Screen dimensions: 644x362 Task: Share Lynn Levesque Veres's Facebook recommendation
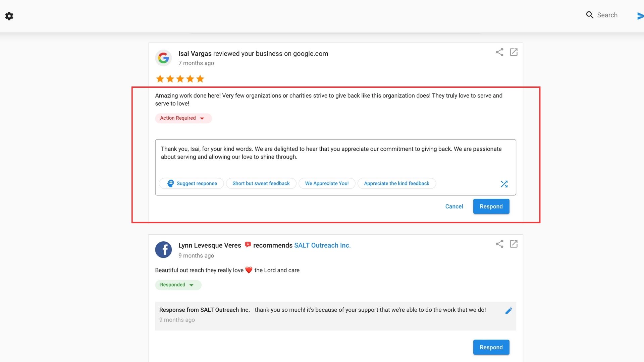pyautogui.click(x=499, y=244)
